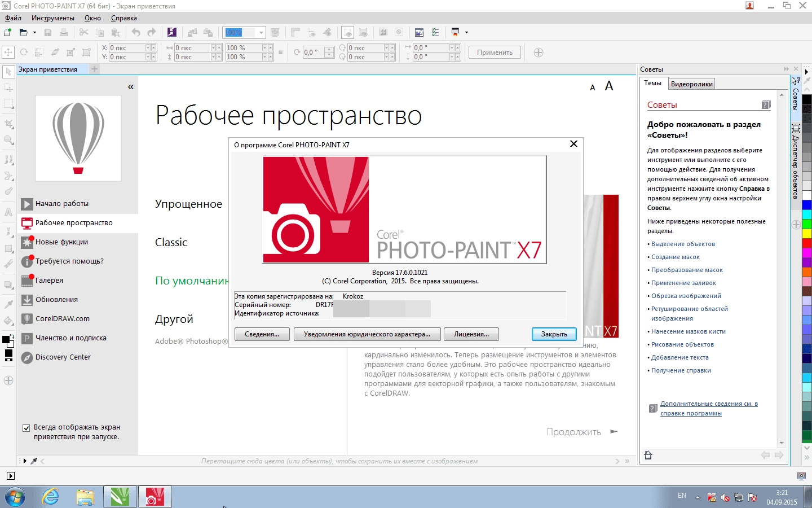Open the 'Обрезка изображений' hint link
This screenshot has width=812, height=508.
[686, 296]
